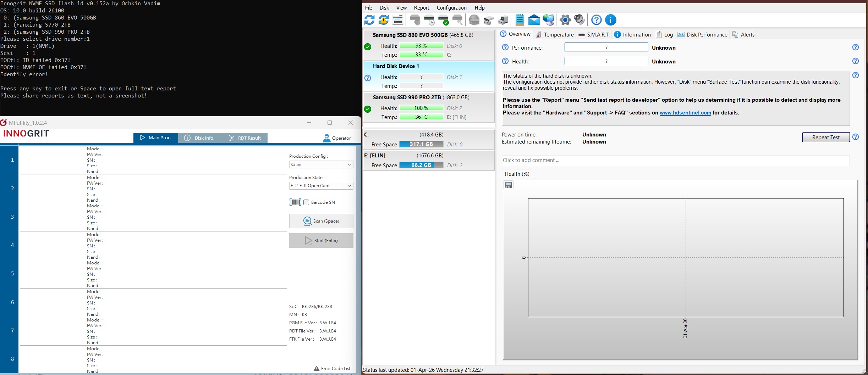Click the help icon beside the status description box

click(x=856, y=75)
